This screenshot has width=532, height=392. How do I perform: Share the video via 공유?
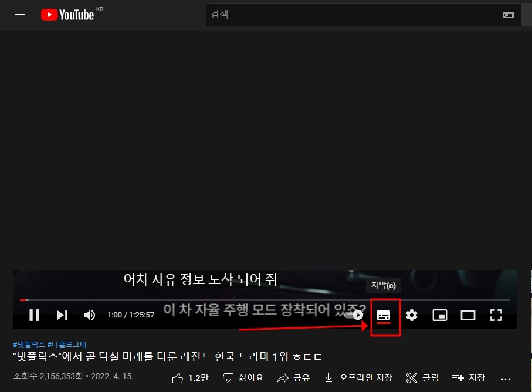coord(293,378)
